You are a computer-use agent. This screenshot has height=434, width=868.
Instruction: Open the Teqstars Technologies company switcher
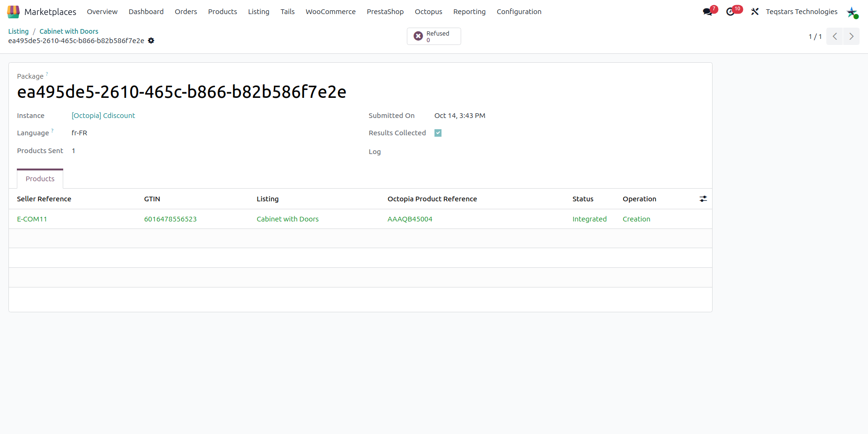[x=802, y=12]
